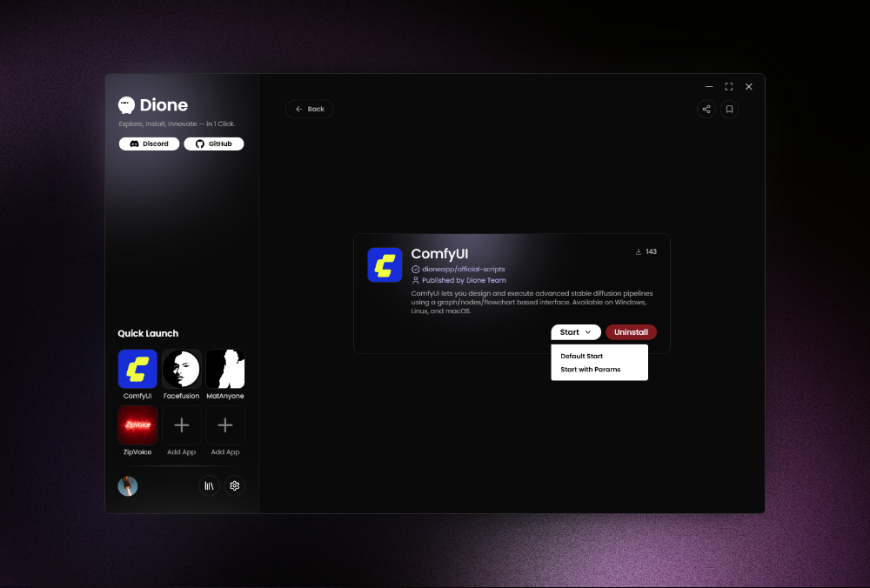
Task: Choose Start with Params option
Action: [591, 370]
